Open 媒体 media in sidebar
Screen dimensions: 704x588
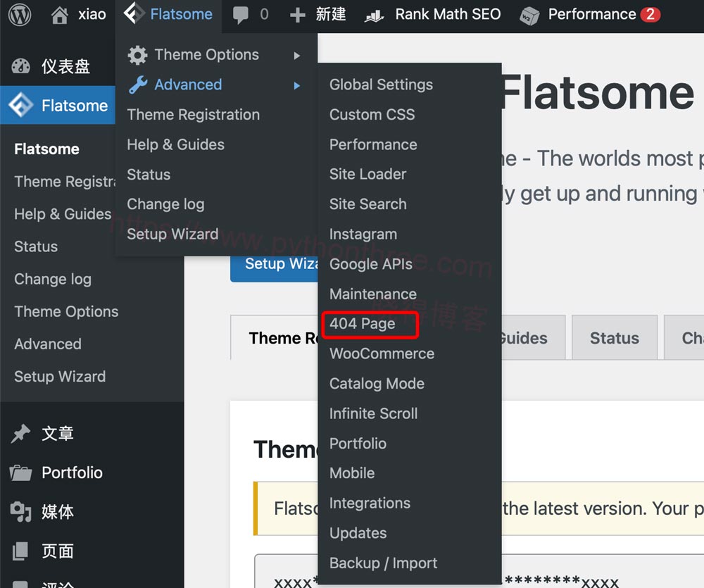pyautogui.click(x=58, y=512)
